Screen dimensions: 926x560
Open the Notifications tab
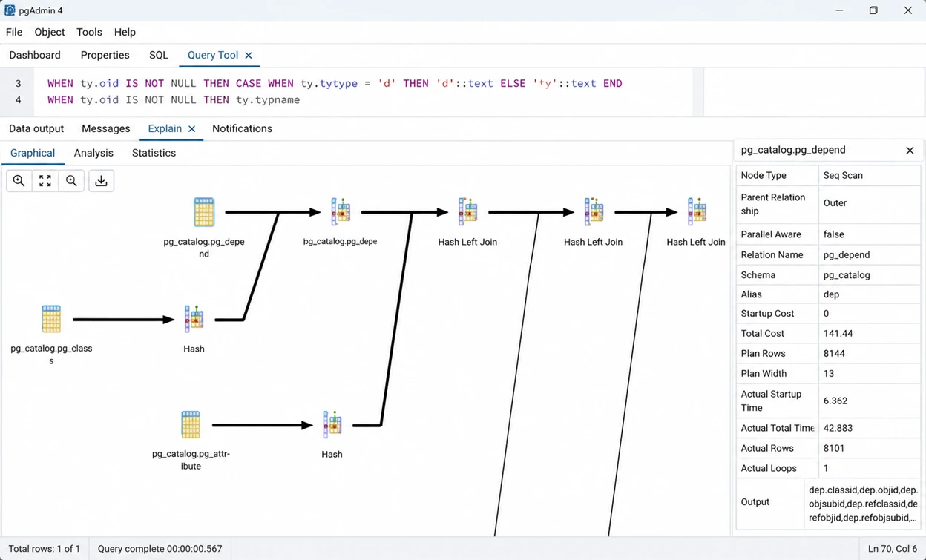[x=242, y=128]
